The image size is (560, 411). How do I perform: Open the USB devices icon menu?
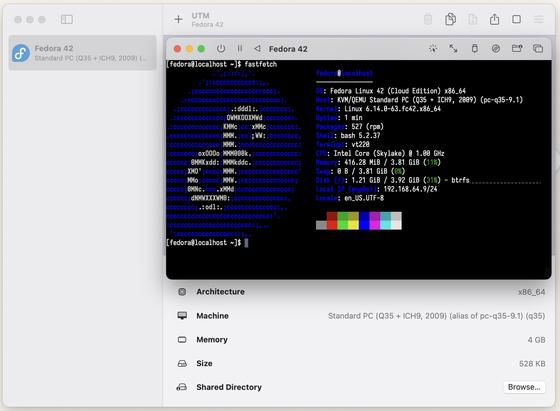click(475, 48)
